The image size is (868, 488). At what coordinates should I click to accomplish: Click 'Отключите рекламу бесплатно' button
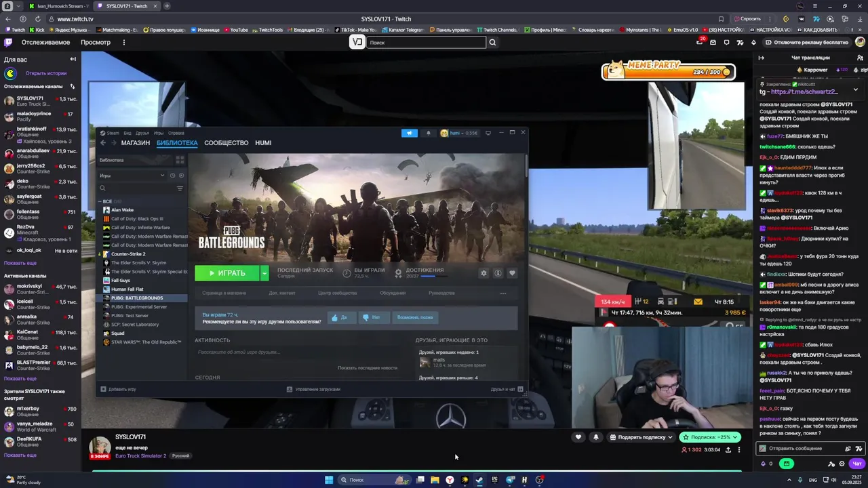pos(806,42)
